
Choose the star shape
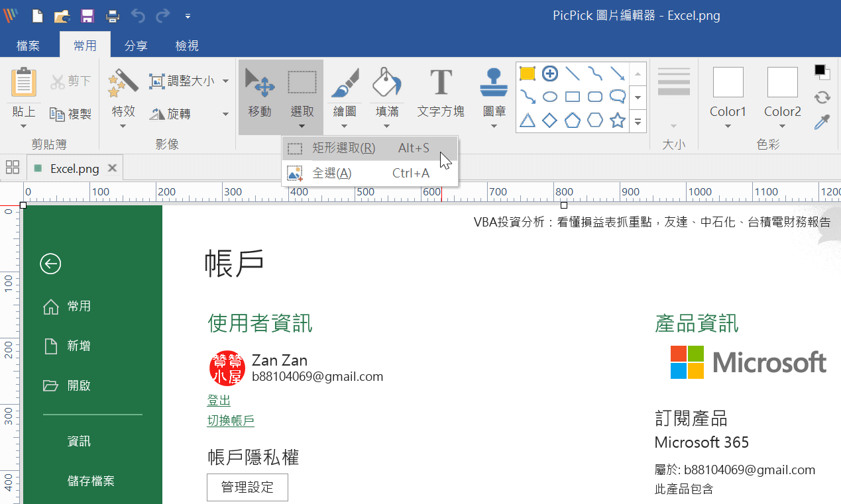[x=618, y=120]
